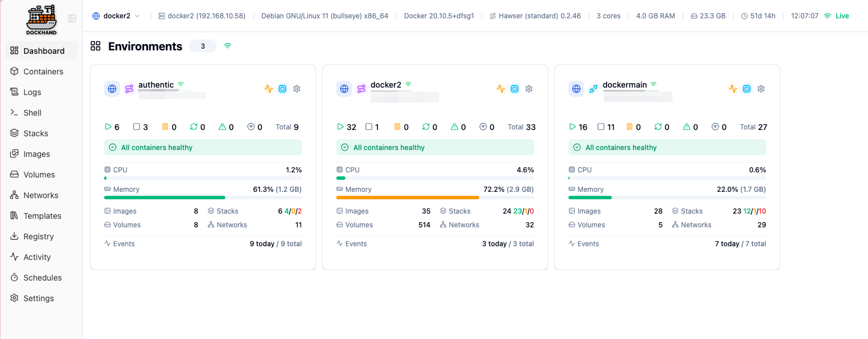Click paused containers icon on docker2 card
Screen dimensions: 868x339
tap(397, 127)
